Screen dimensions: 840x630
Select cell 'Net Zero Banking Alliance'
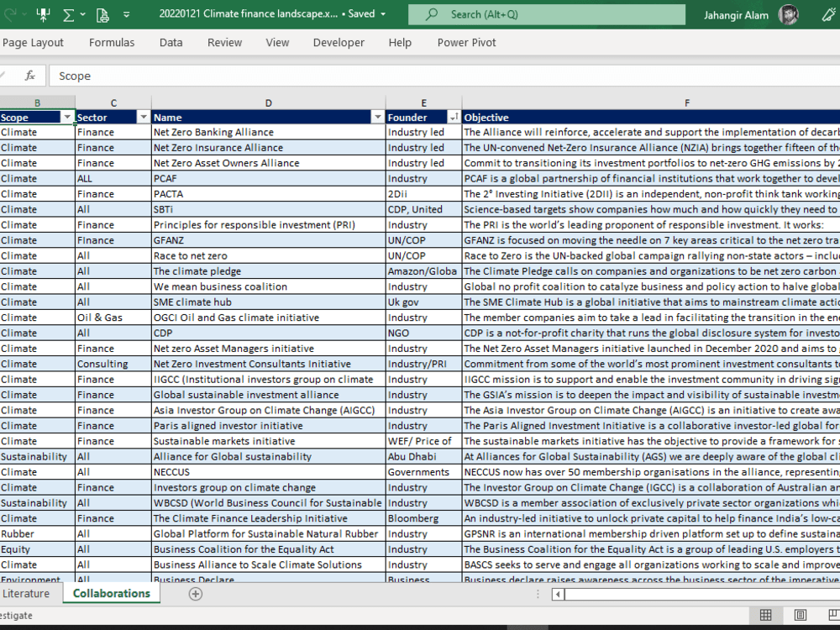(x=269, y=133)
